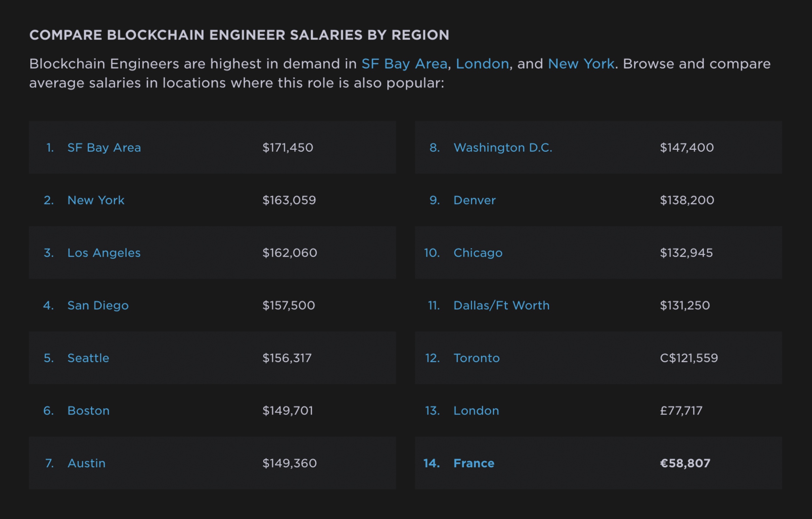This screenshot has height=519, width=812.
Task: Click the €58,807 France salary value
Action: [x=685, y=463]
